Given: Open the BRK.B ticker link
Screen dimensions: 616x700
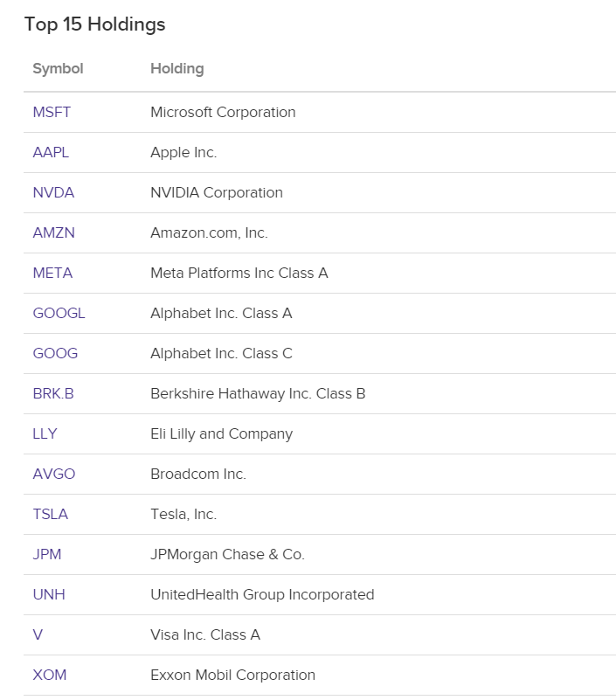Looking at the screenshot, I should (x=53, y=393).
